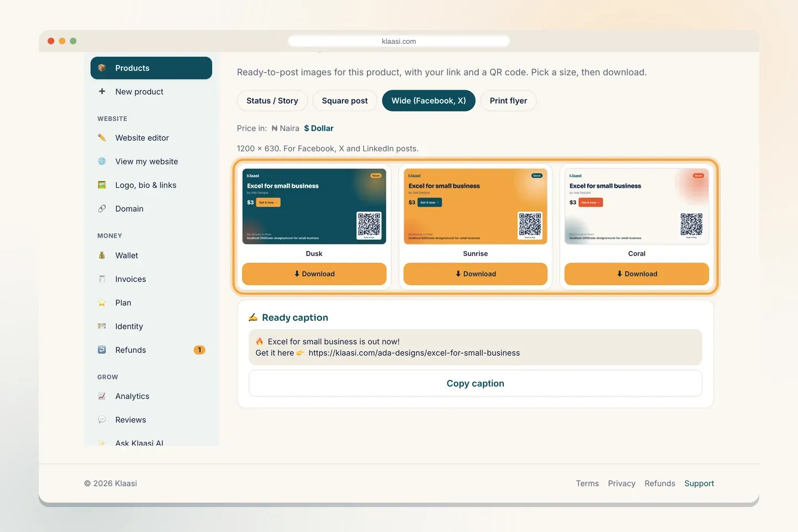
Task: Click the ready caption text box
Action: click(475, 347)
